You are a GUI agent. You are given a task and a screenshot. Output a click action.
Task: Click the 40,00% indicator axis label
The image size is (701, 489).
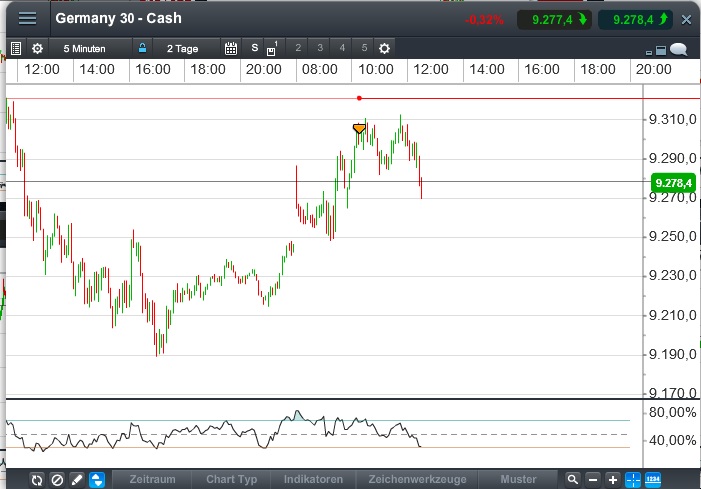click(x=672, y=441)
